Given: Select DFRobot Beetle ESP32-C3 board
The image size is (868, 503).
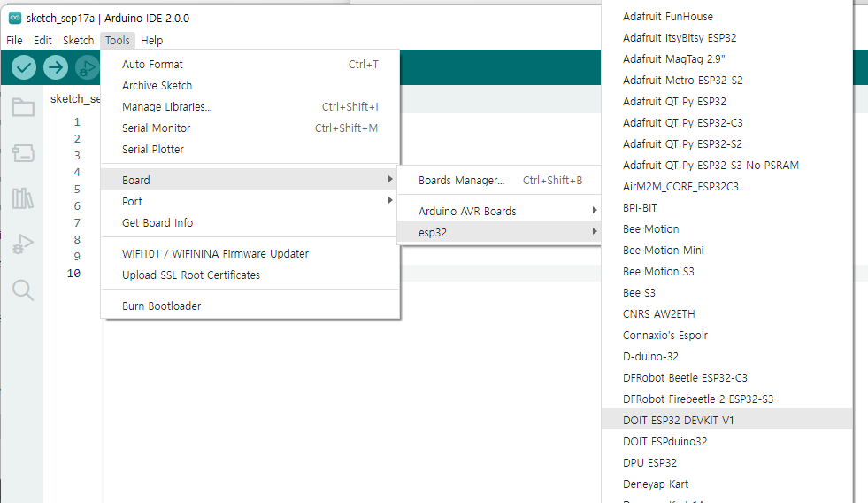Looking at the screenshot, I should [x=726, y=378].
